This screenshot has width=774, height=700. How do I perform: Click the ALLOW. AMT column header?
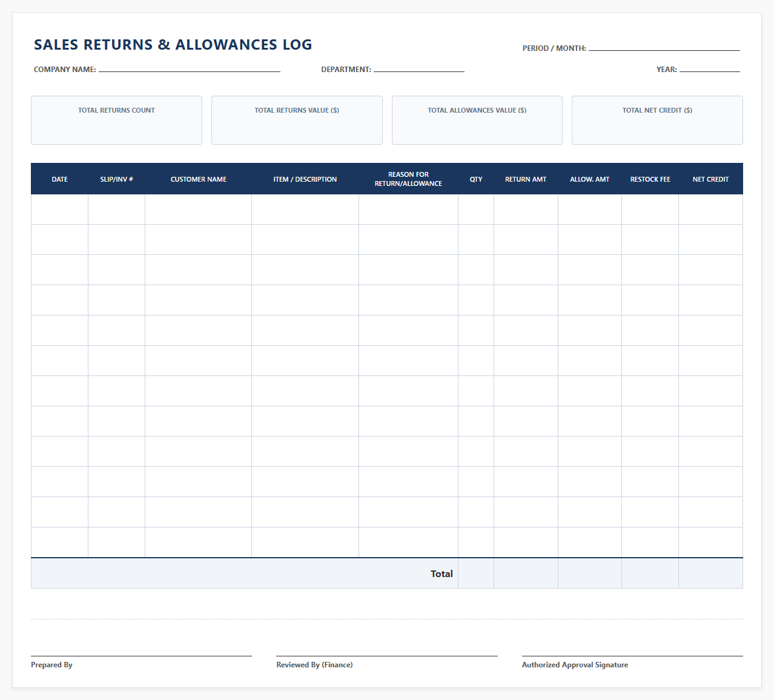pos(590,179)
